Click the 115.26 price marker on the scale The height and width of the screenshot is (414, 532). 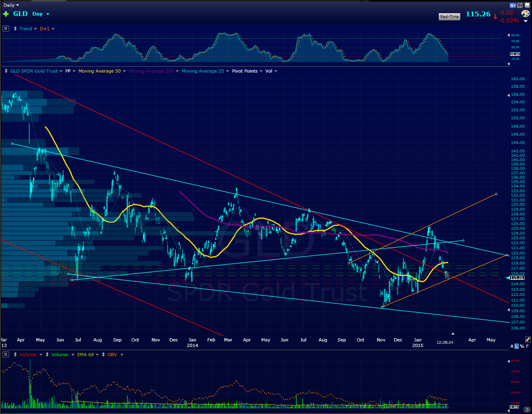(517, 278)
